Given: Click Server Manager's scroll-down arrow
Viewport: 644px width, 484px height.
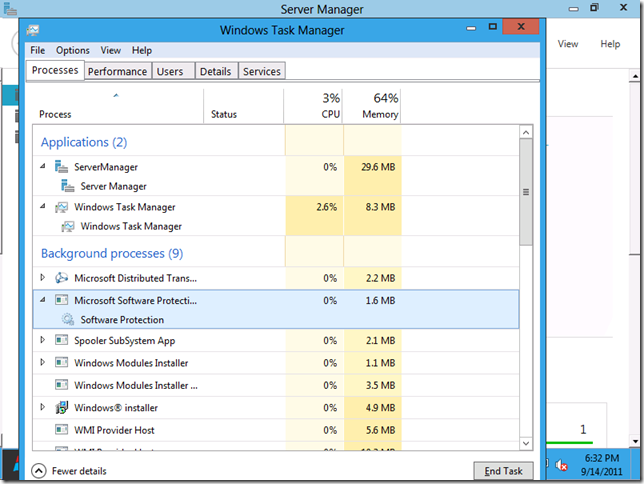Looking at the screenshot, I should pyautogui.click(x=635, y=442).
